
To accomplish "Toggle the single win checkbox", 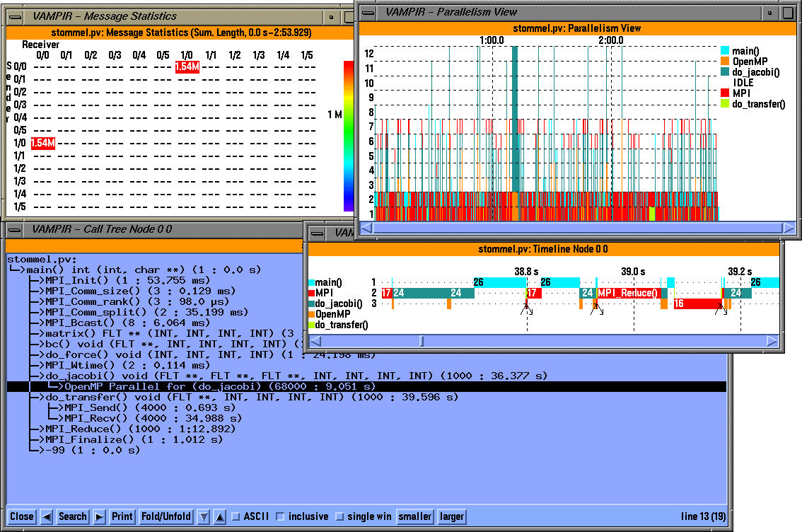I will coord(339,516).
